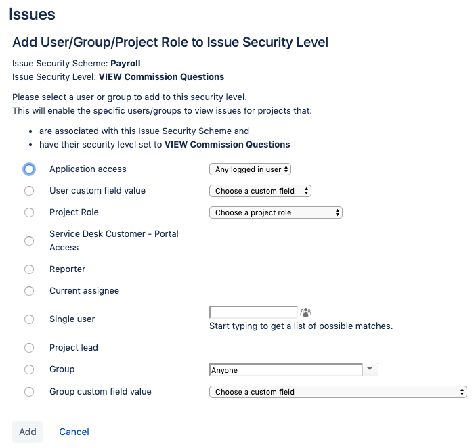
Task: Select the Current assignee radio option
Action: 28,291
